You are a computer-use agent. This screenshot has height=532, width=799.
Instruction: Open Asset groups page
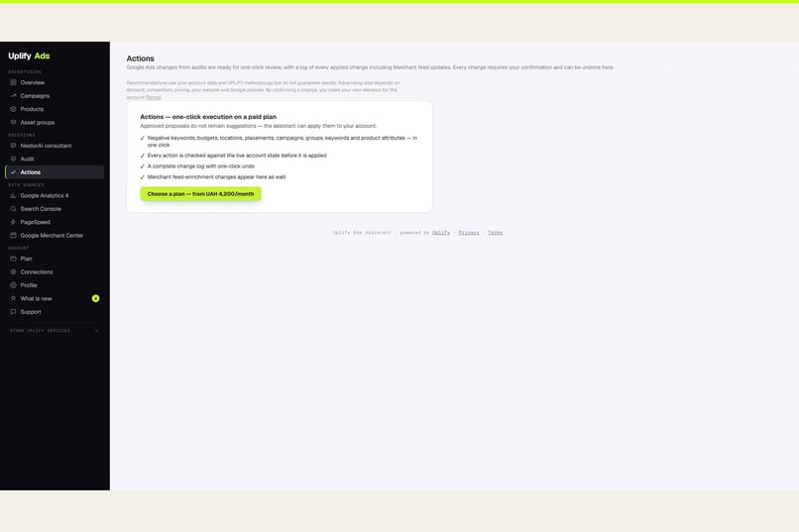point(55,122)
